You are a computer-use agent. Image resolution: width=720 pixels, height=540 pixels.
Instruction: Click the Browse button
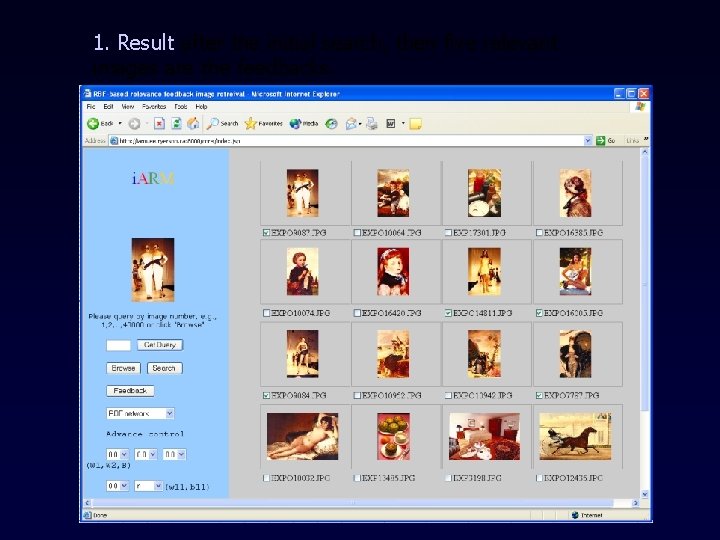pyautogui.click(x=123, y=368)
